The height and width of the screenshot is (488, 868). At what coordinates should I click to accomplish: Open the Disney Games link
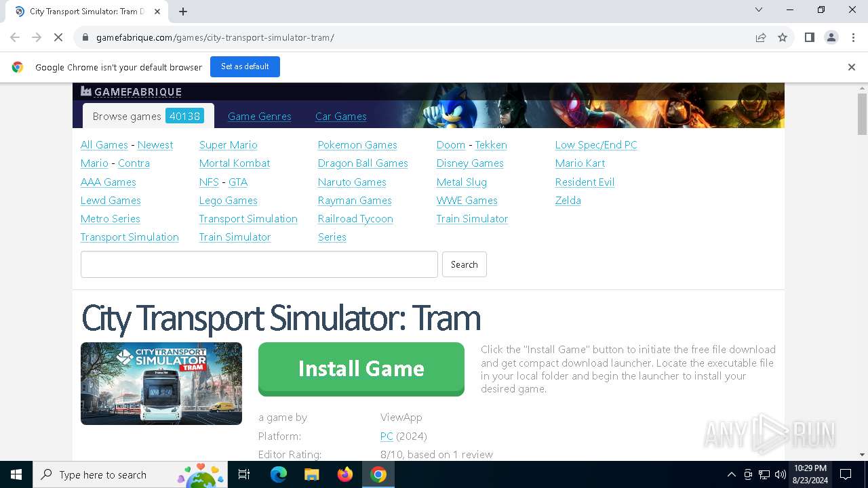(470, 163)
